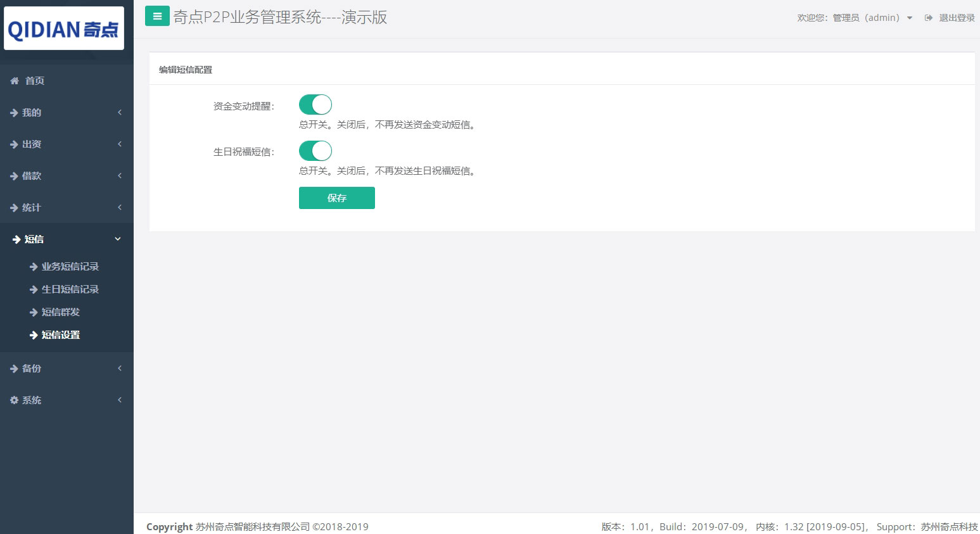Click the logout icon beside 退出登录

[x=927, y=17]
